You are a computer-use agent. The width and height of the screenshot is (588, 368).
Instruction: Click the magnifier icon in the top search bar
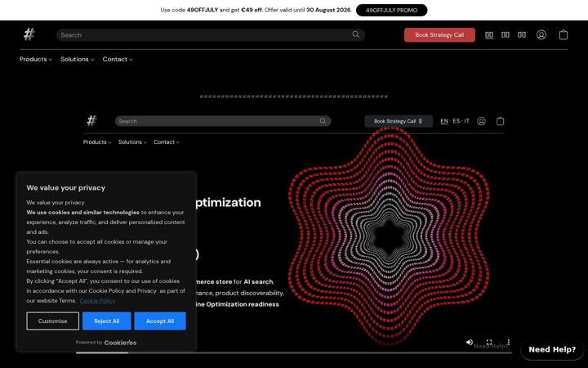click(x=356, y=34)
